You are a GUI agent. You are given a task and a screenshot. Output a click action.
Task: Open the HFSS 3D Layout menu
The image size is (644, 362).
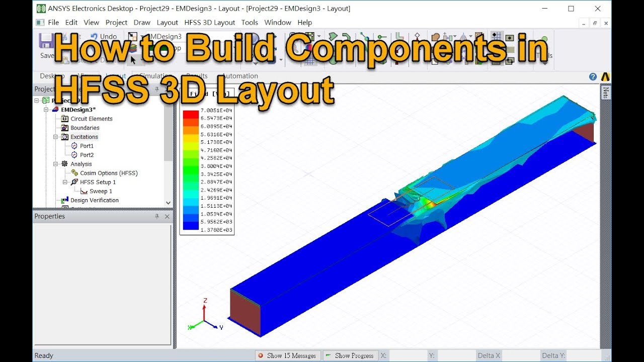coord(209,22)
